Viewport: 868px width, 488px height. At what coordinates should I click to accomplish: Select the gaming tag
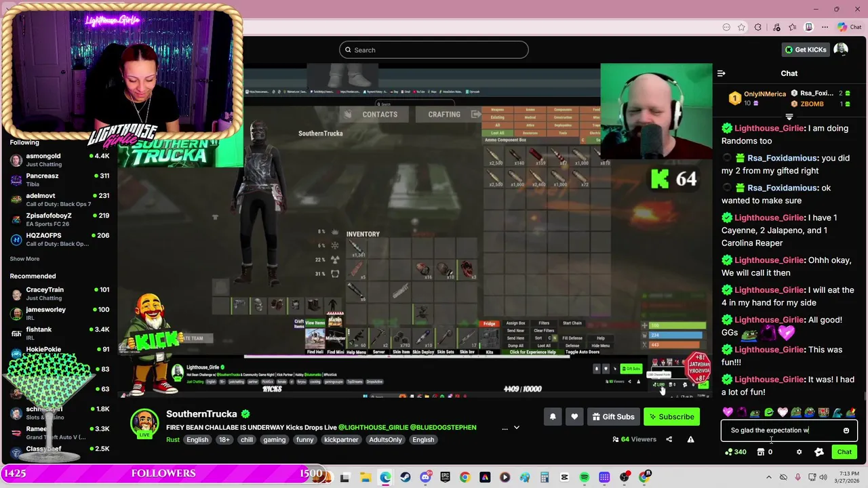[275, 439]
